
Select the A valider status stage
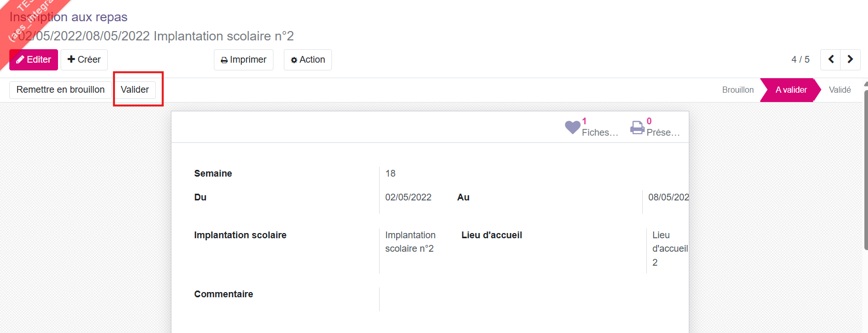791,90
